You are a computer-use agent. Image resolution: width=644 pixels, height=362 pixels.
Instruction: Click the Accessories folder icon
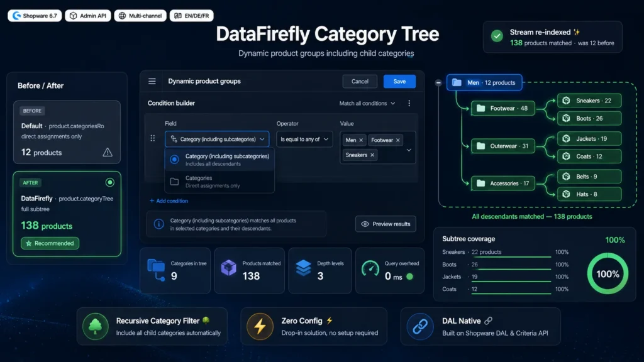coord(480,184)
